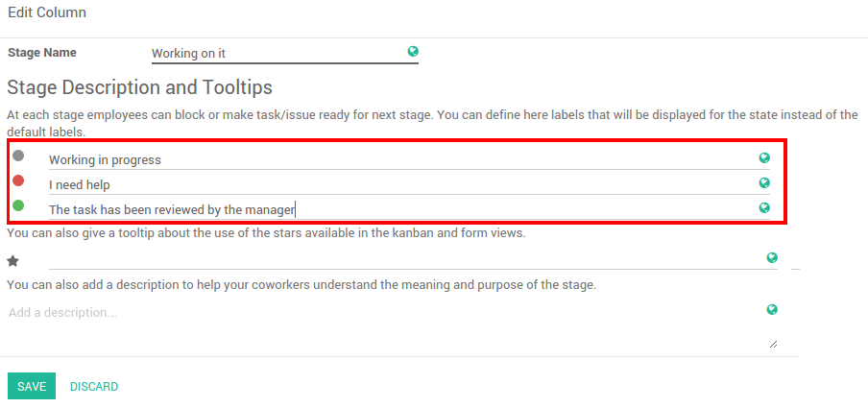Click the Edit Column dialog title

click(47, 13)
